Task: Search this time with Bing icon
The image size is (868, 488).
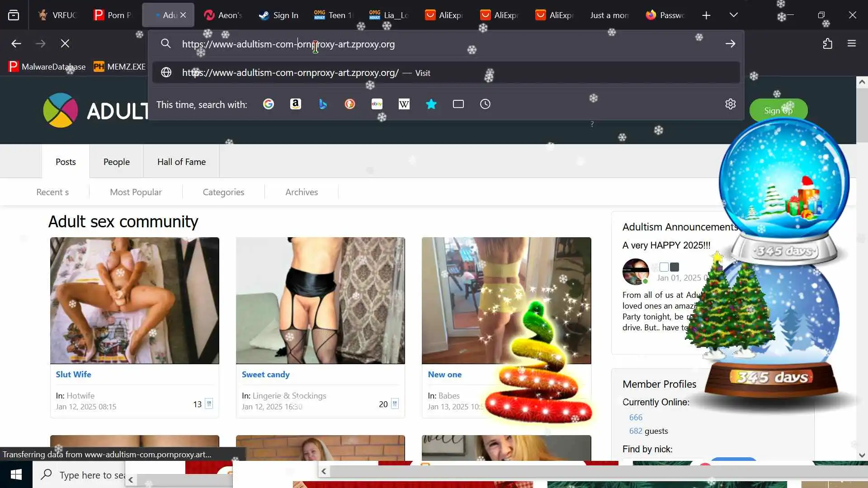Action: [323, 104]
